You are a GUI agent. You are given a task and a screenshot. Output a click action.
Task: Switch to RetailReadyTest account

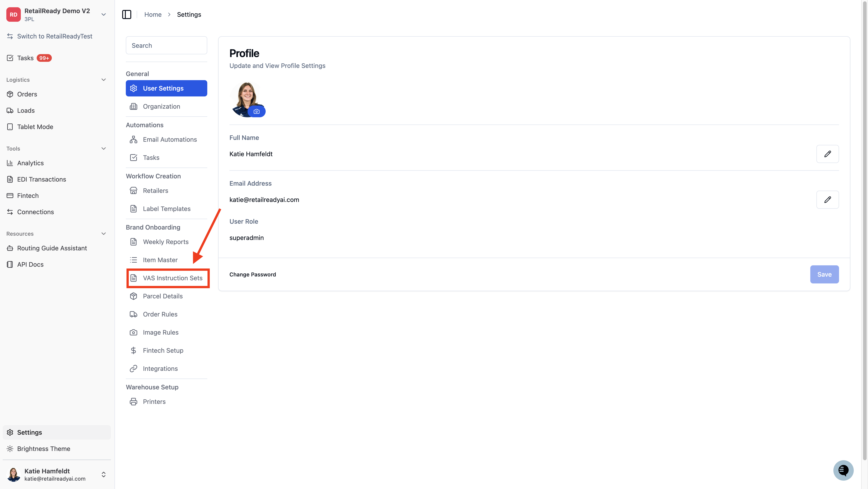pyautogui.click(x=55, y=36)
